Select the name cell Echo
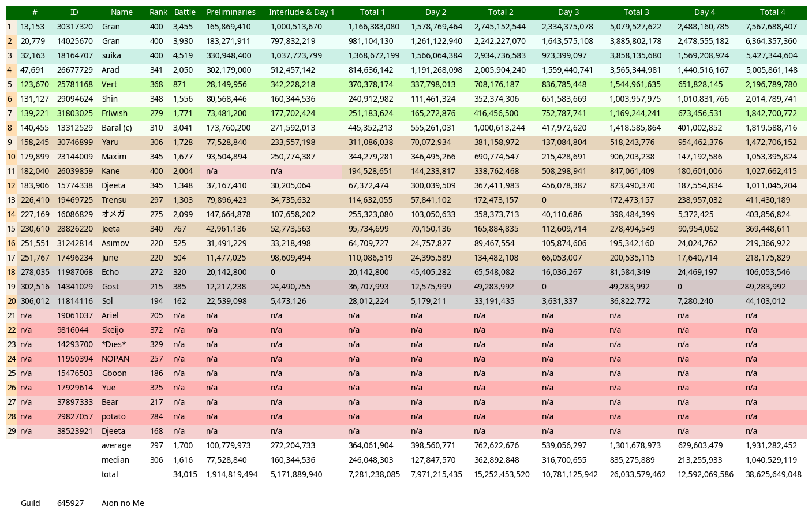 tap(110, 272)
